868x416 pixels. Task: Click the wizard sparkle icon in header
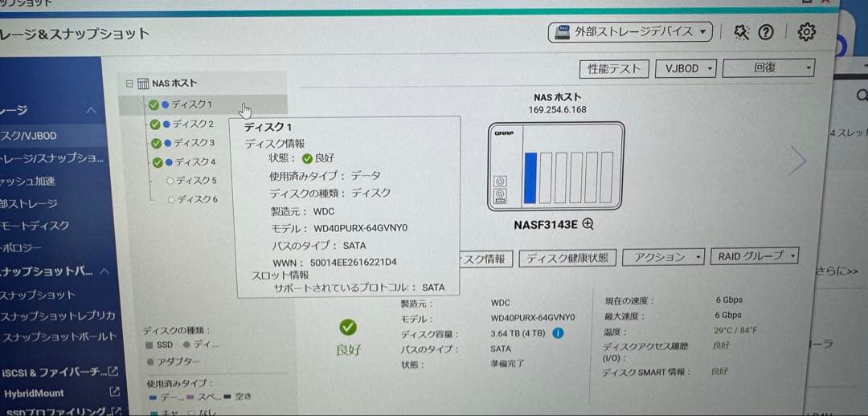point(741,32)
